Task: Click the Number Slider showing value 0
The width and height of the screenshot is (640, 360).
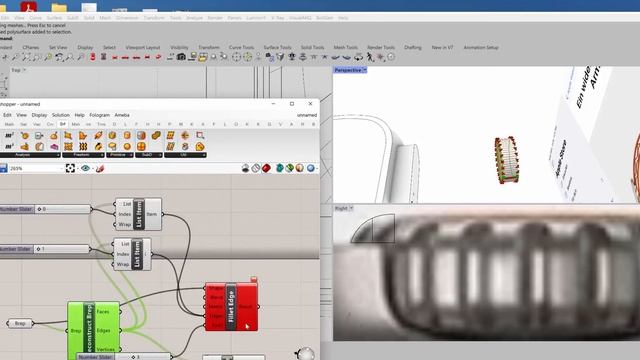Action: pyautogui.click(x=45, y=209)
